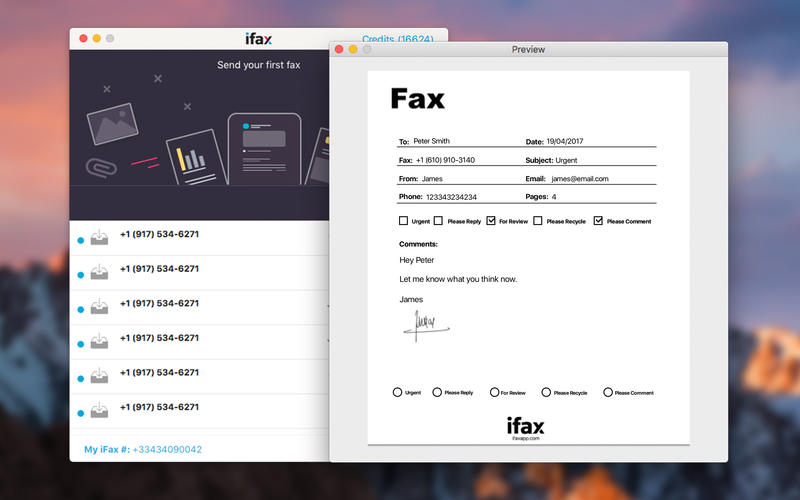Click phone value "123343234234"
Screen dimensions: 800x500
[x=452, y=197]
